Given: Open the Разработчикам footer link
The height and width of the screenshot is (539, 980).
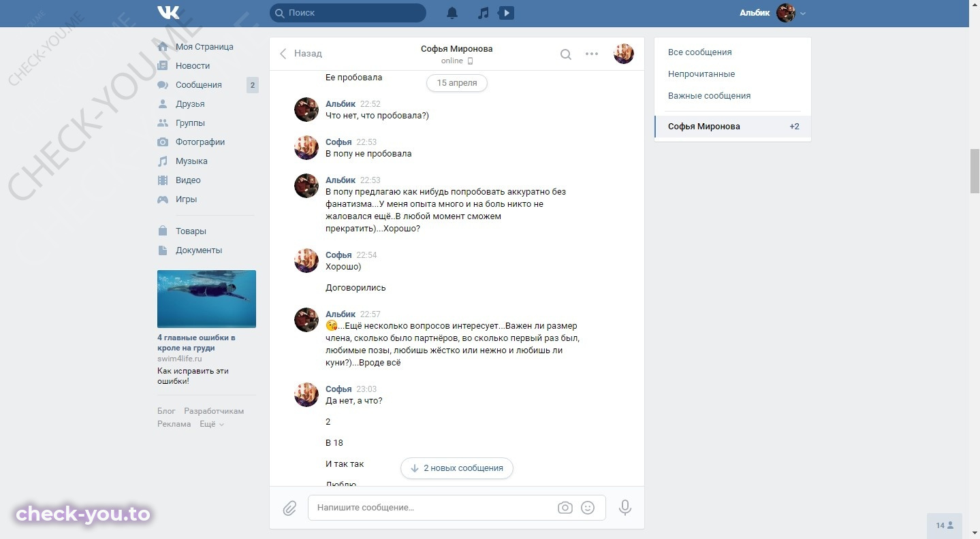Looking at the screenshot, I should 214,411.
